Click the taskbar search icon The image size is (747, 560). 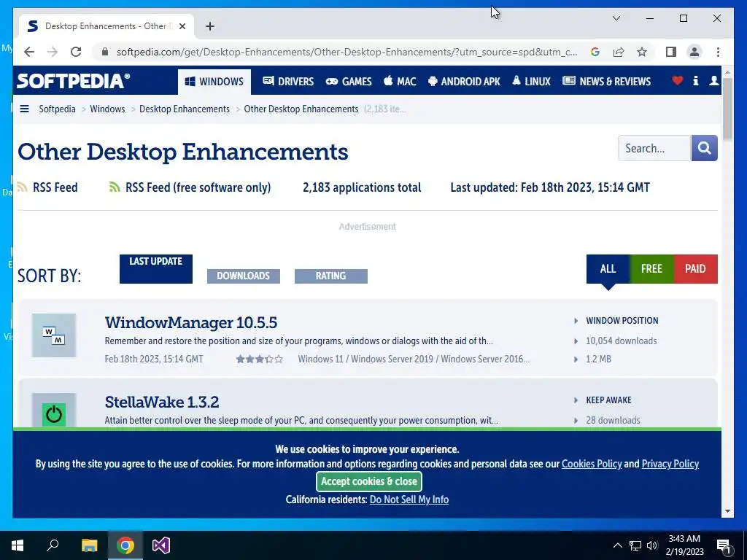(x=53, y=545)
